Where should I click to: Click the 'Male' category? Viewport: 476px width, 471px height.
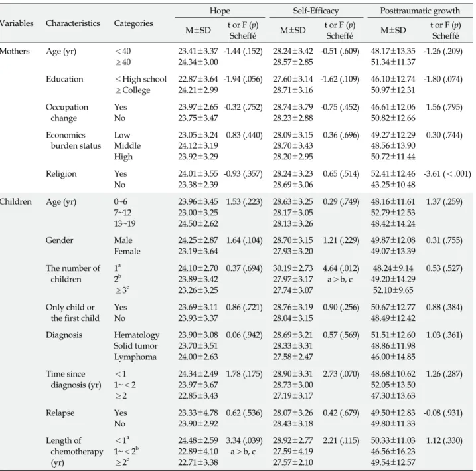[123, 240]
